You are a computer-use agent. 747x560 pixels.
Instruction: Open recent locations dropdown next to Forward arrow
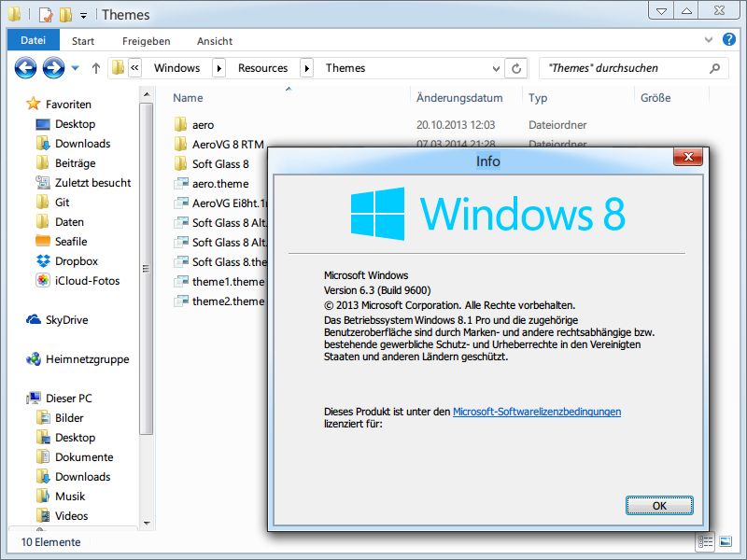coord(76,68)
